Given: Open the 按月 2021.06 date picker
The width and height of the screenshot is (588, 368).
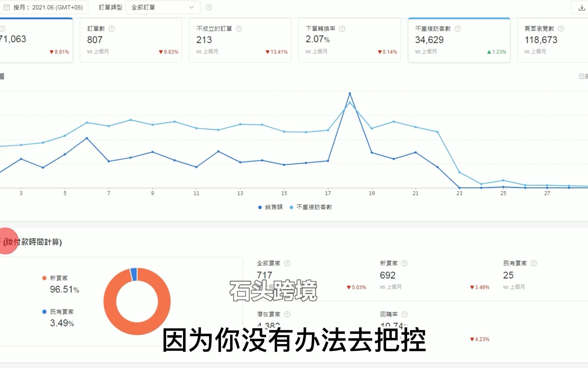Looking at the screenshot, I should [x=44, y=7].
